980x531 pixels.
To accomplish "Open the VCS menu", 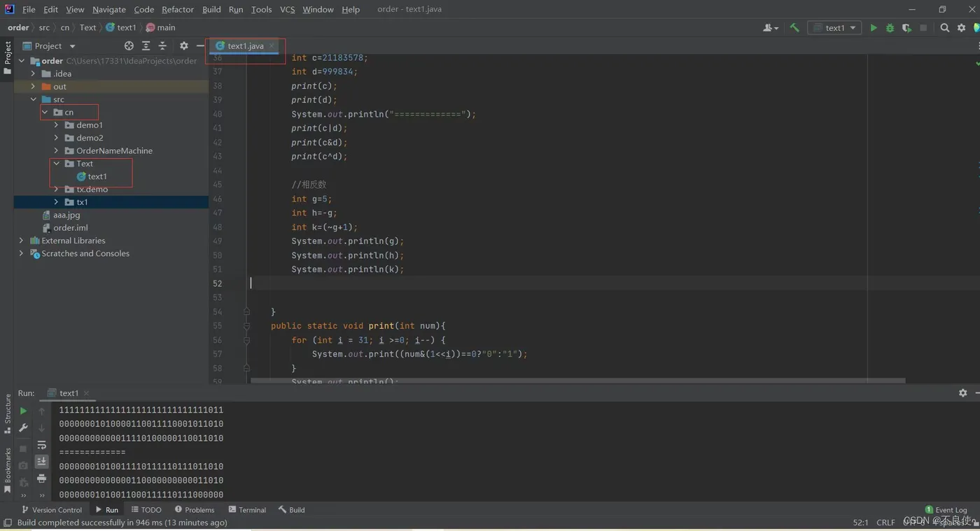I will pos(287,9).
